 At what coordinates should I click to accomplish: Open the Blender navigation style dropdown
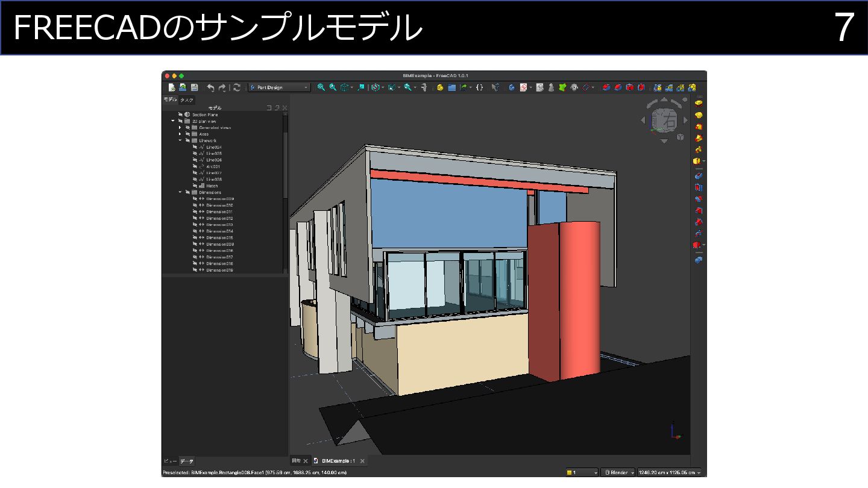619,472
